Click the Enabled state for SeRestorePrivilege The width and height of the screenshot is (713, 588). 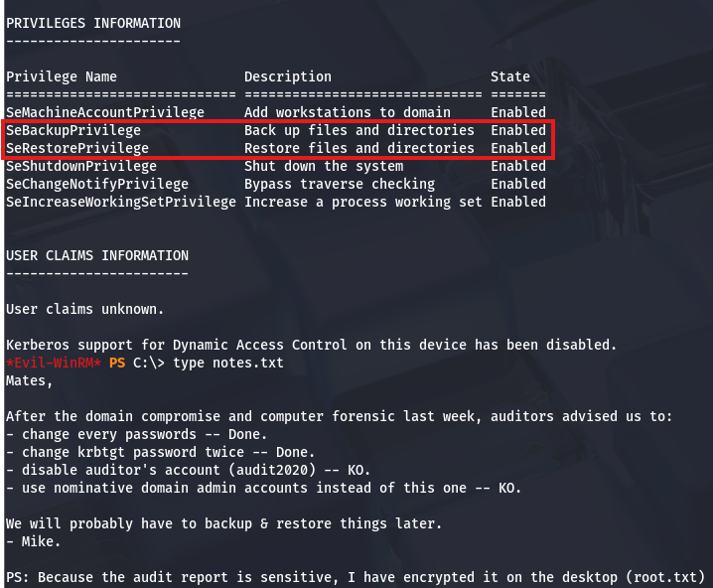[518, 148]
